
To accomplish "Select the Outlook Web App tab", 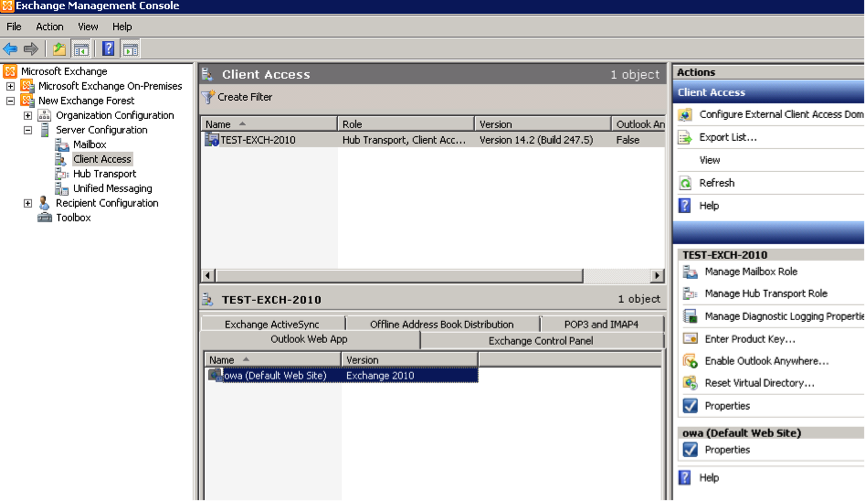I will [309, 339].
